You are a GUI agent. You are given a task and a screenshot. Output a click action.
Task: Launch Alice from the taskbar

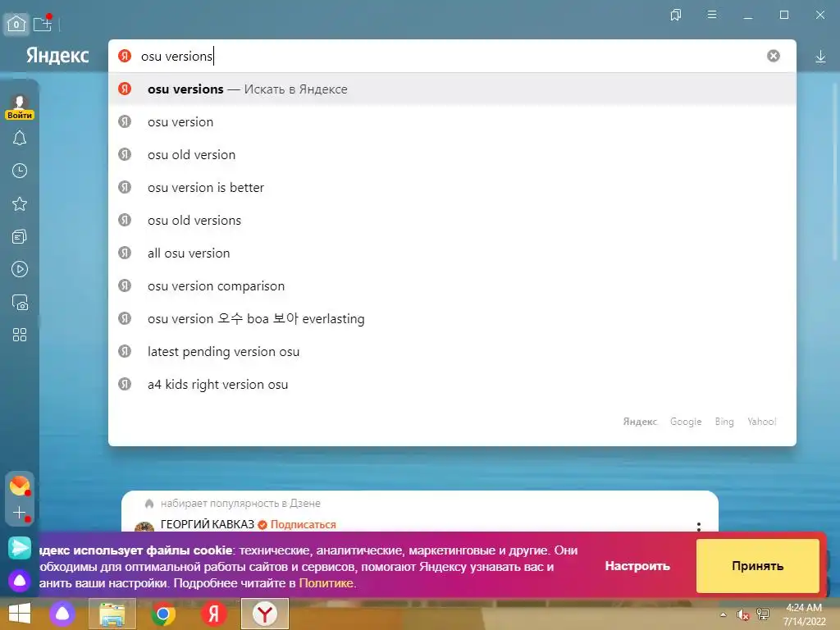[62, 614]
